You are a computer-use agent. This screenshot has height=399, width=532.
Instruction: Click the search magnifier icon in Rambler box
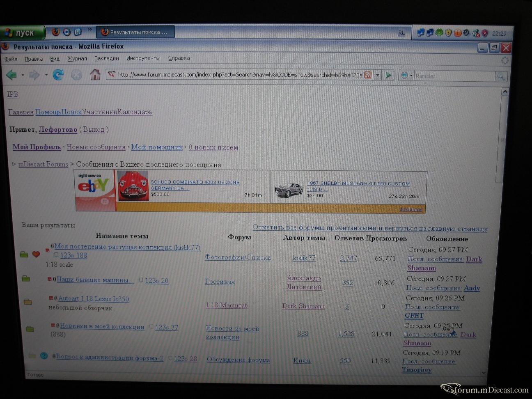pyautogui.click(x=501, y=76)
